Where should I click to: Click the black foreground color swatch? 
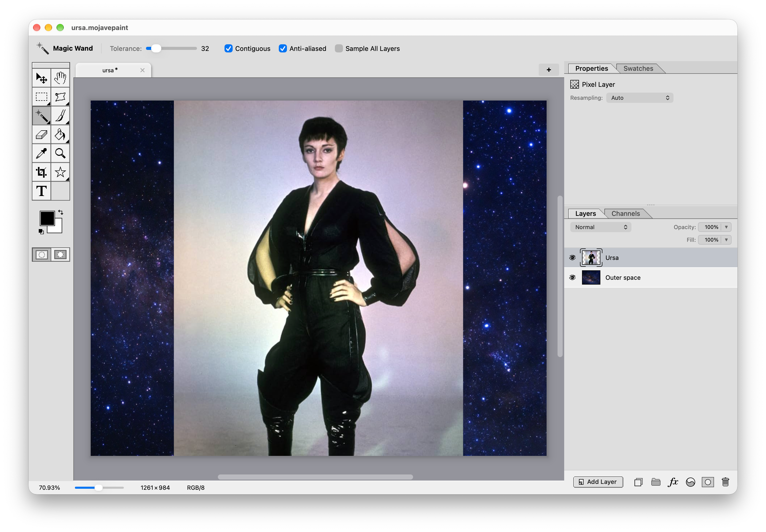pos(47,218)
